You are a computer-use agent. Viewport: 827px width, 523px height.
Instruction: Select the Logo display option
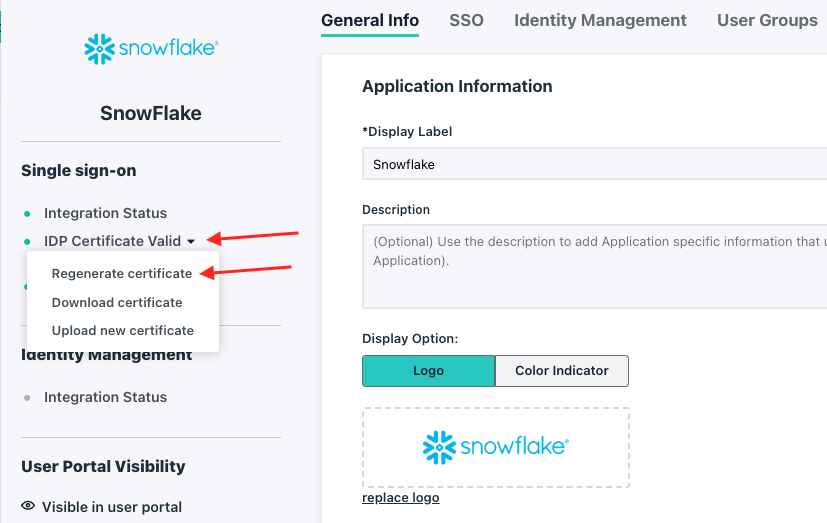(x=428, y=370)
